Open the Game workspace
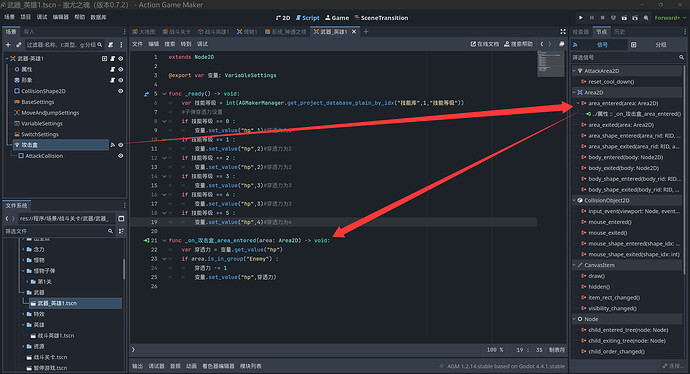Viewport: 690px width, 374px height. click(337, 18)
